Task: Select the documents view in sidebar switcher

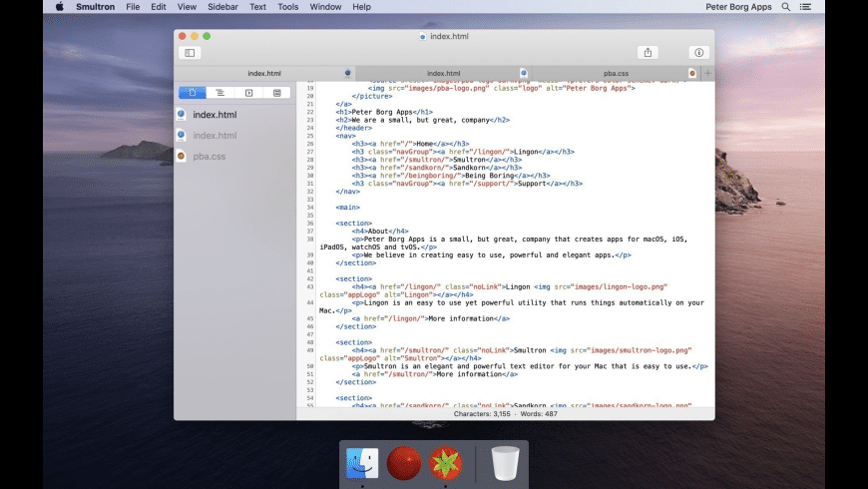Action: 193,93
